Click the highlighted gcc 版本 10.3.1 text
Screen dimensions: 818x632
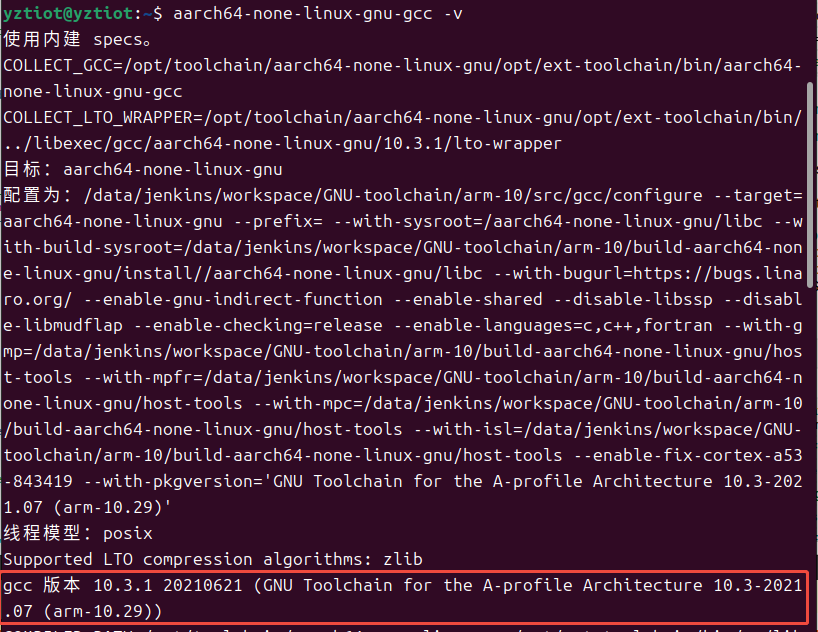[78, 586]
